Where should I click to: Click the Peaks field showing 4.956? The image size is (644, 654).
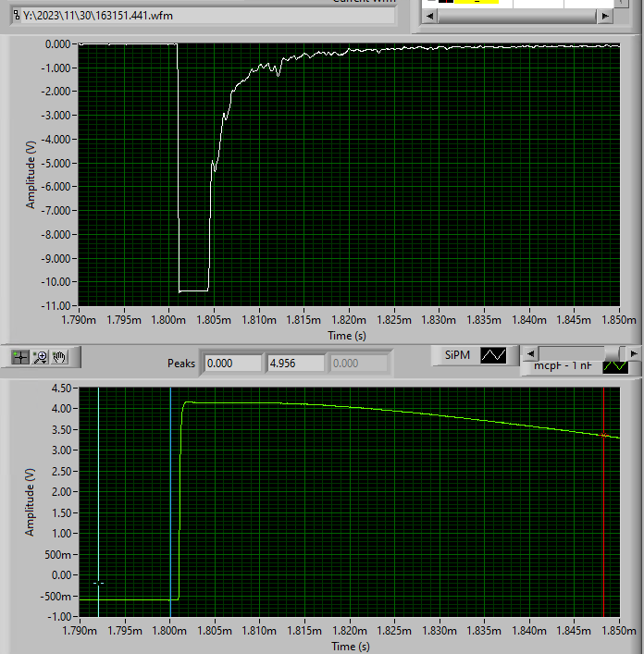(295, 364)
